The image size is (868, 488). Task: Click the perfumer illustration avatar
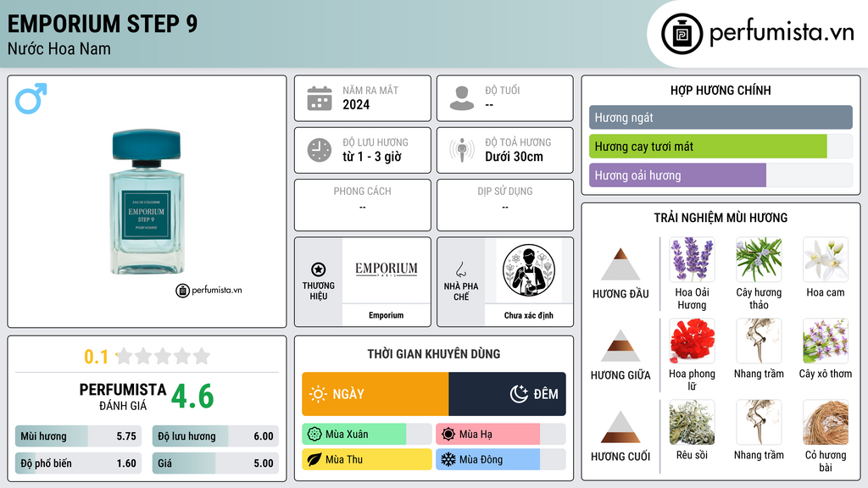529,270
